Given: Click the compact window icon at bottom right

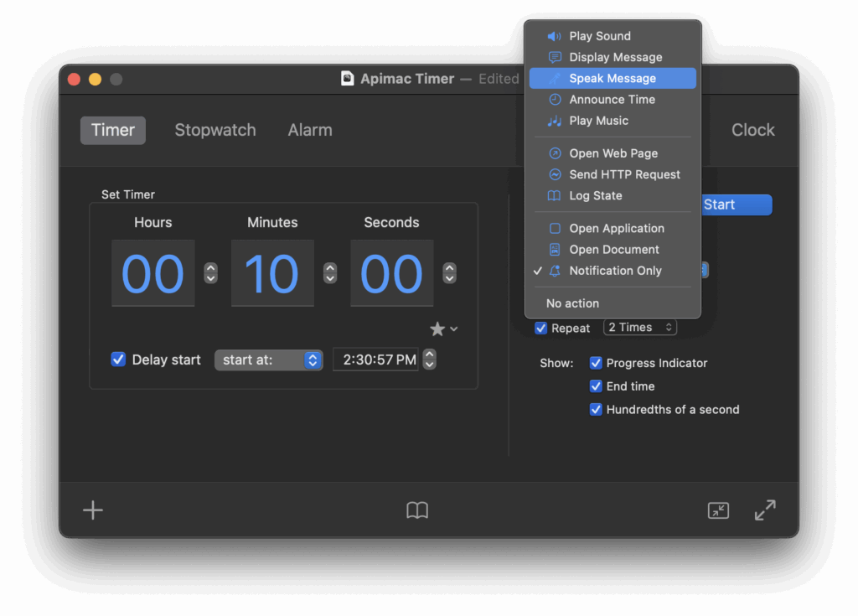Looking at the screenshot, I should 718,510.
